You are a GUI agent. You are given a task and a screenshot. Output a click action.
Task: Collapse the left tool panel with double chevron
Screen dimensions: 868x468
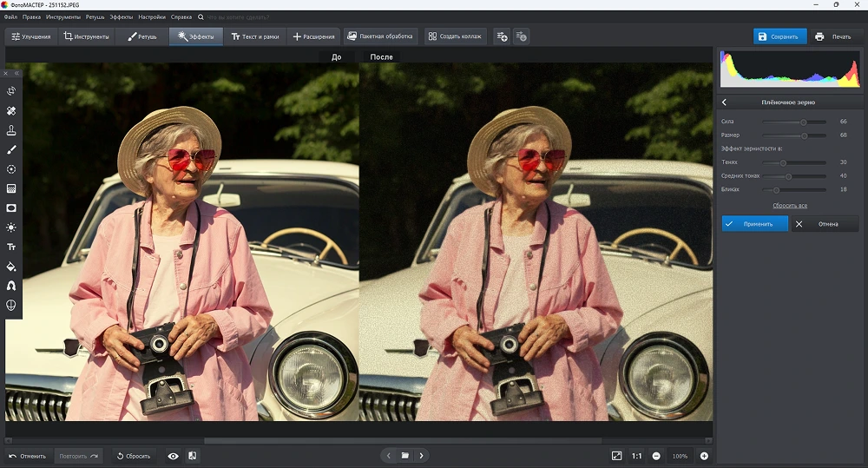[16, 73]
